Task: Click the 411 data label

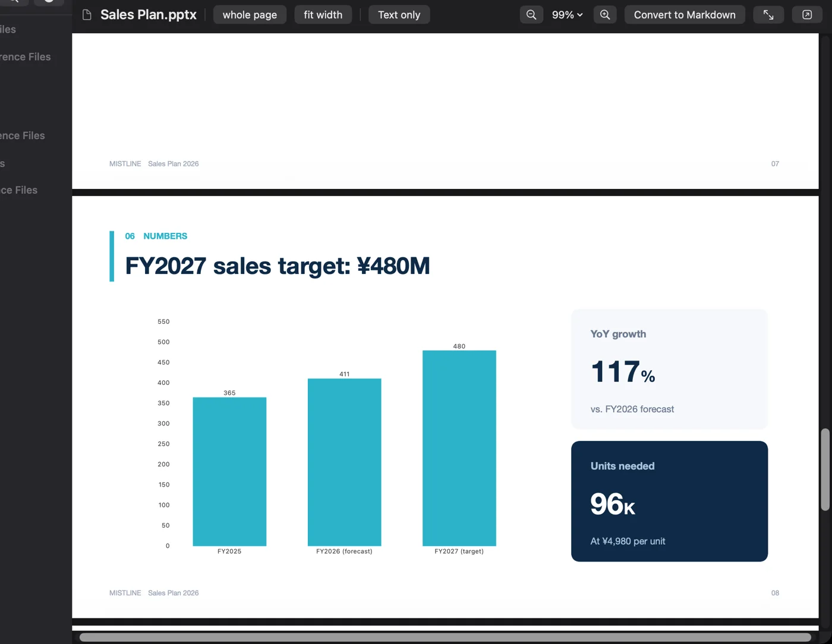Action: [x=344, y=374]
